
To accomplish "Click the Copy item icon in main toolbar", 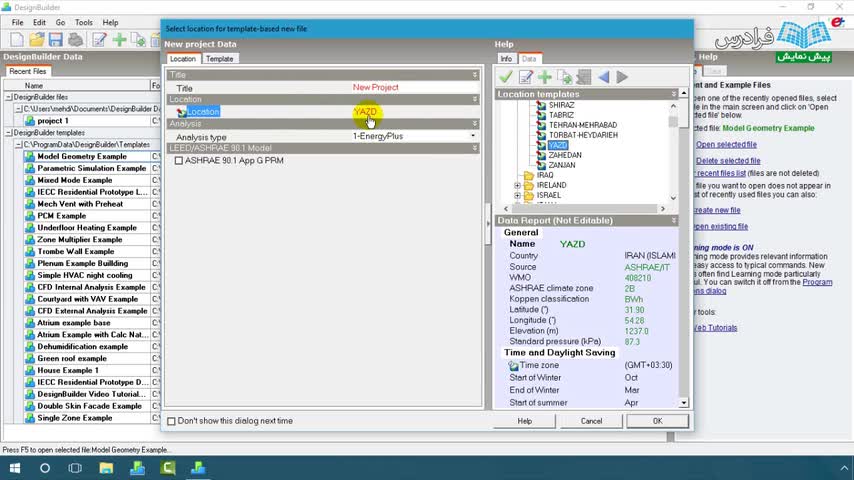I will tap(138, 40).
